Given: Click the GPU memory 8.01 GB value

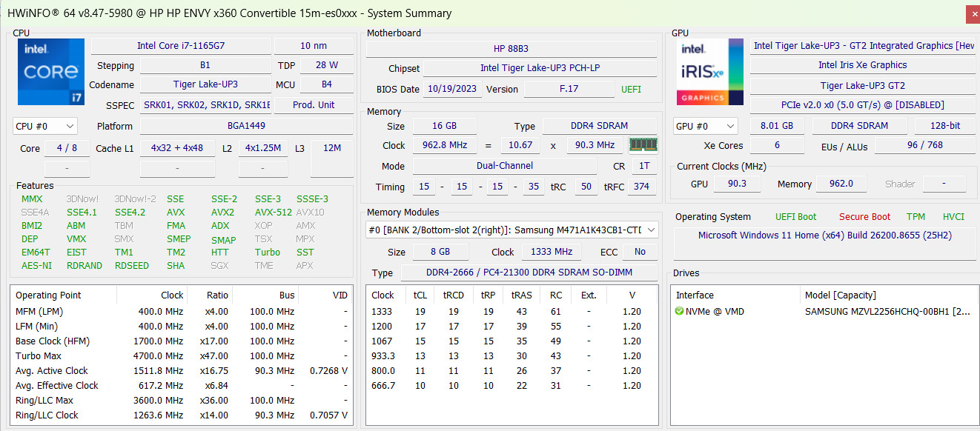Looking at the screenshot, I should pos(777,126).
